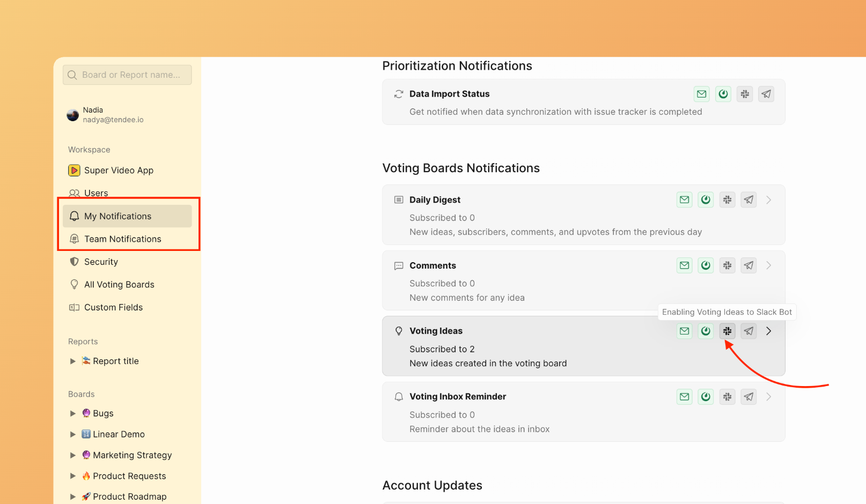Open Custom Fields from the sidebar
Image resolution: width=866 pixels, height=504 pixels.
(x=113, y=307)
